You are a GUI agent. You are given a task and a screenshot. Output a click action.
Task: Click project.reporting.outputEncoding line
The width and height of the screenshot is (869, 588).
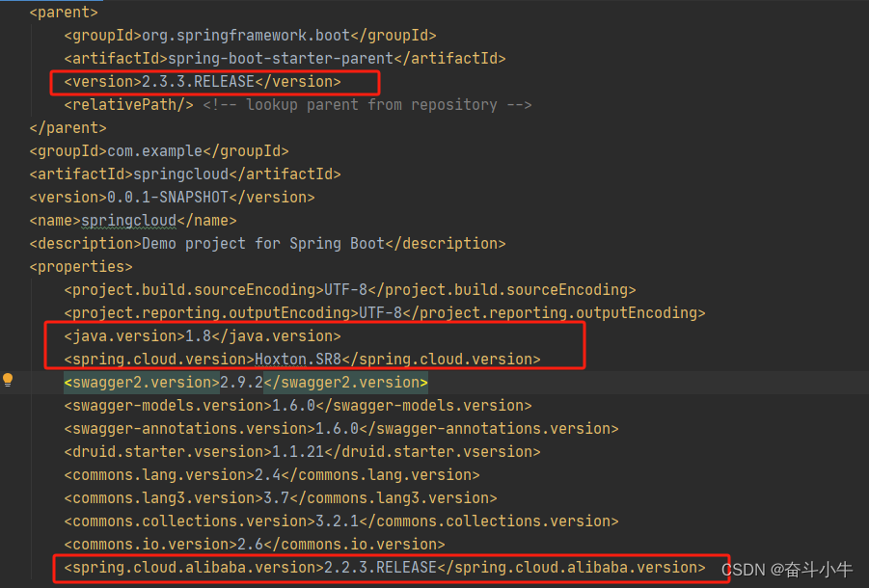tap(385, 313)
